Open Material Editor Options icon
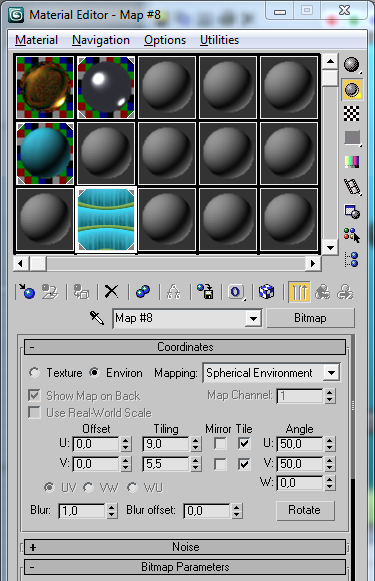Viewport: 375px width, 581px height. tap(352, 211)
